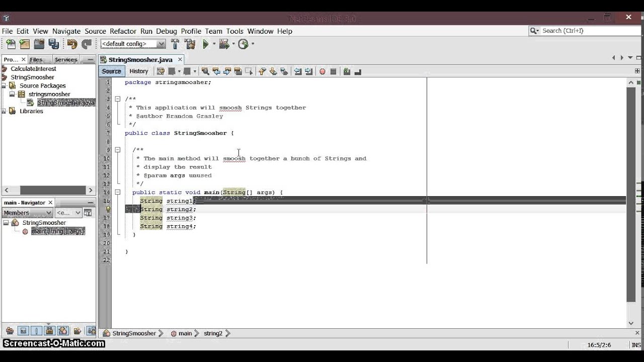Image resolution: width=644 pixels, height=362 pixels.
Task: Click the Search (Ctrl+I) field
Action: (x=584, y=31)
